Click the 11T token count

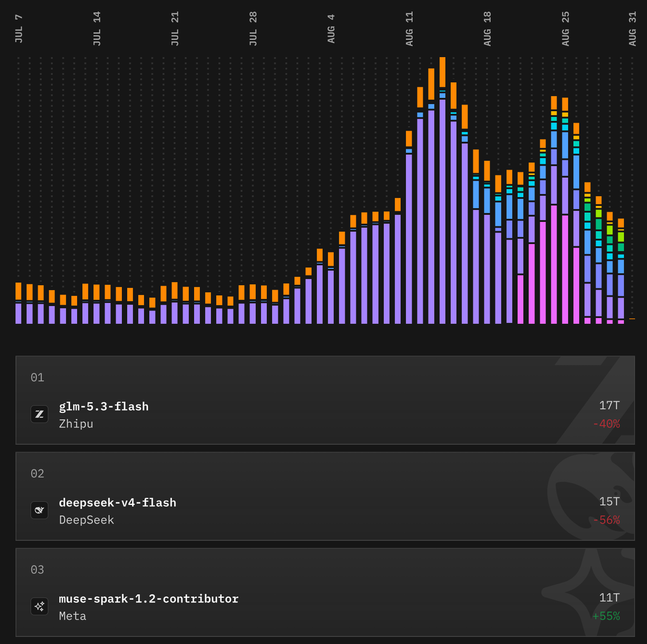pyautogui.click(x=609, y=598)
